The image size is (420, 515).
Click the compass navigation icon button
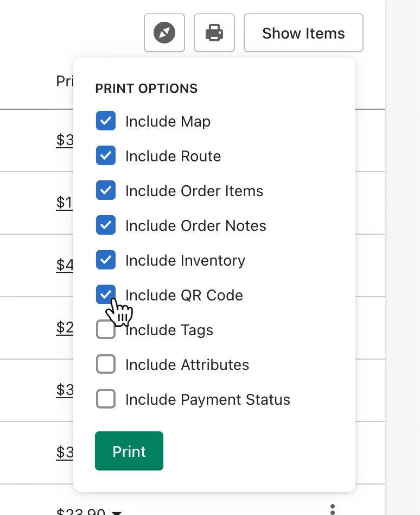coord(164,33)
